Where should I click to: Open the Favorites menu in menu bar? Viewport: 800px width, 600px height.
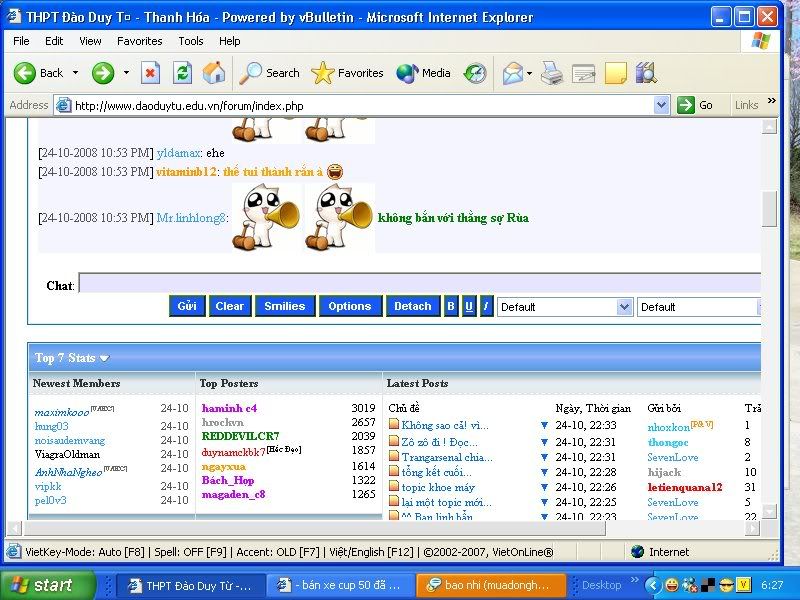[x=140, y=41]
